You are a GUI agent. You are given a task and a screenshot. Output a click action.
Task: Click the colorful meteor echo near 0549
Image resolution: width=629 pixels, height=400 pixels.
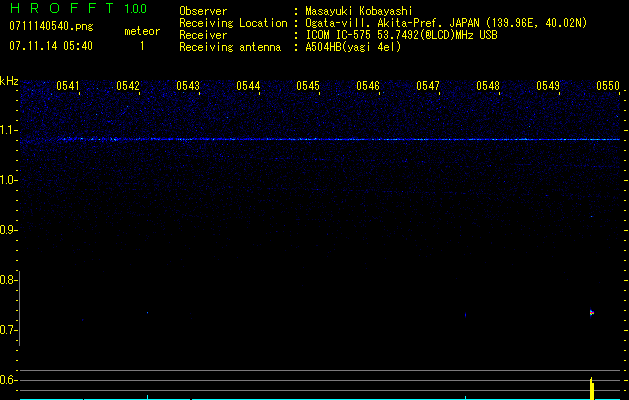(591, 313)
